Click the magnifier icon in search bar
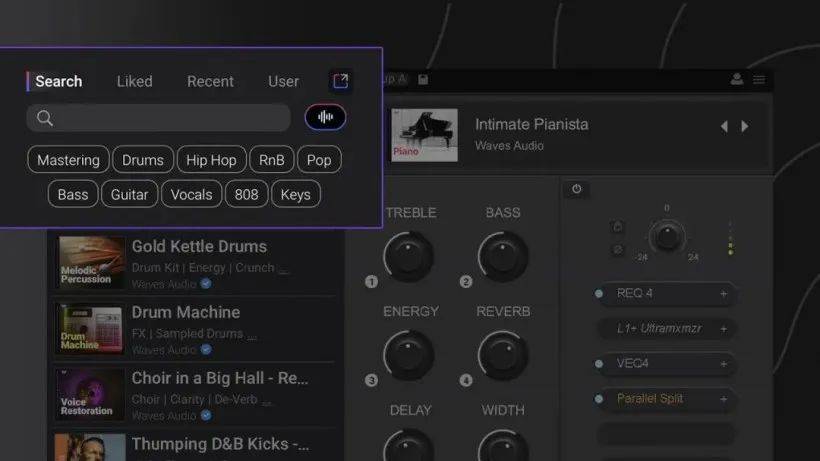This screenshot has height=461, width=820. point(45,118)
